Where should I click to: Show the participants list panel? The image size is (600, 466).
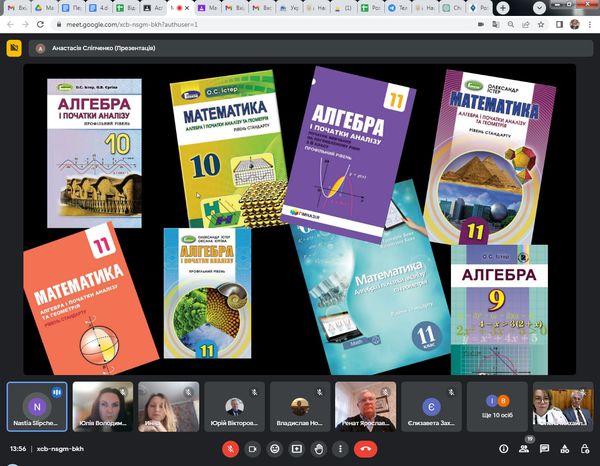tap(523, 449)
